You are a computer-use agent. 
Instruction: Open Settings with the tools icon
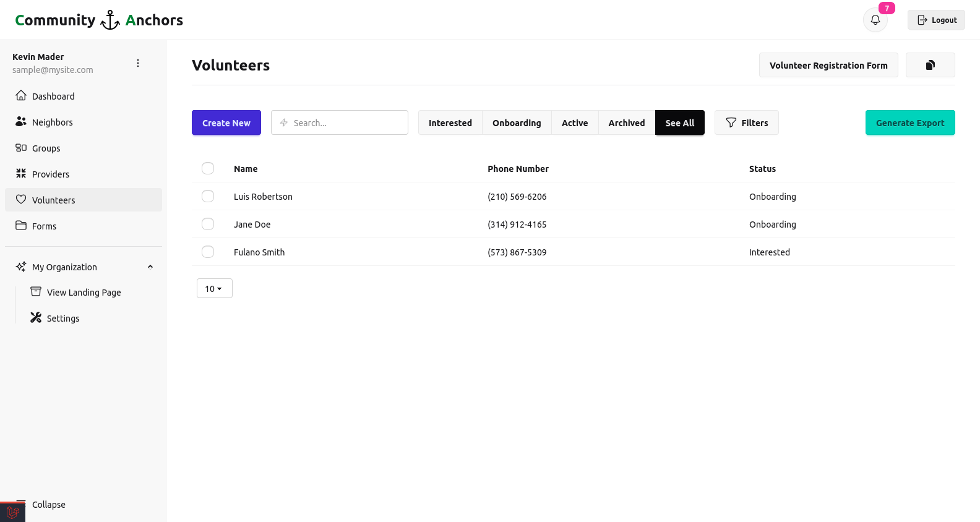pos(36,318)
